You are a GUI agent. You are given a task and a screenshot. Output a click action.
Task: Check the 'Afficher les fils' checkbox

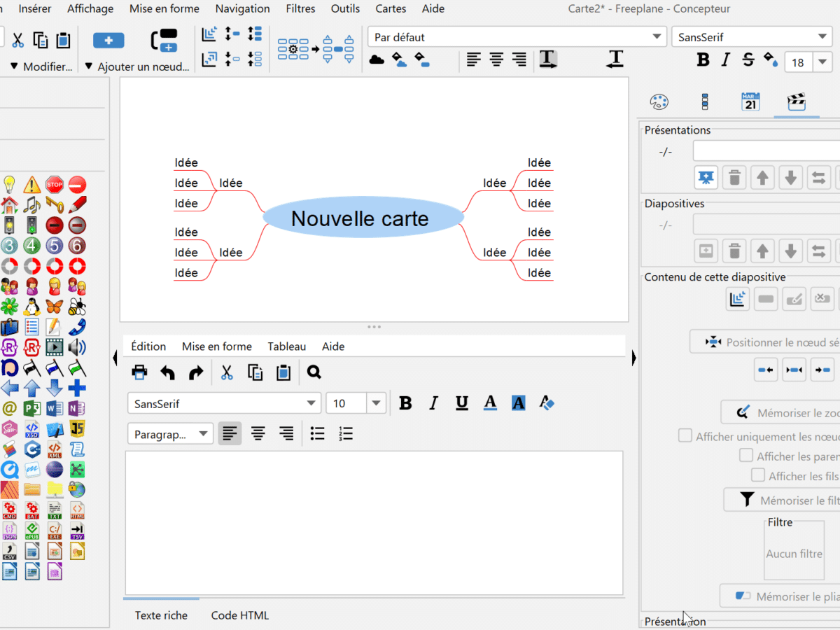click(758, 475)
